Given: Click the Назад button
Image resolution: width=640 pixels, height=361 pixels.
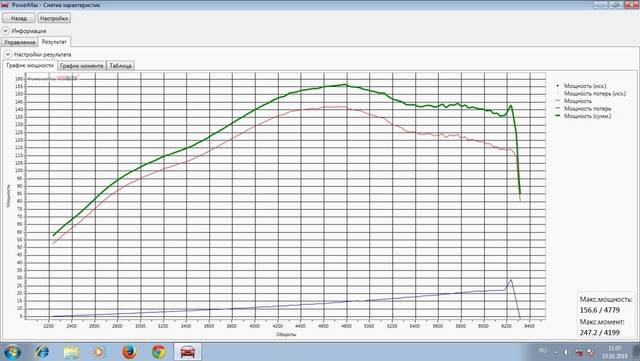Looking at the screenshot, I should click(19, 18).
